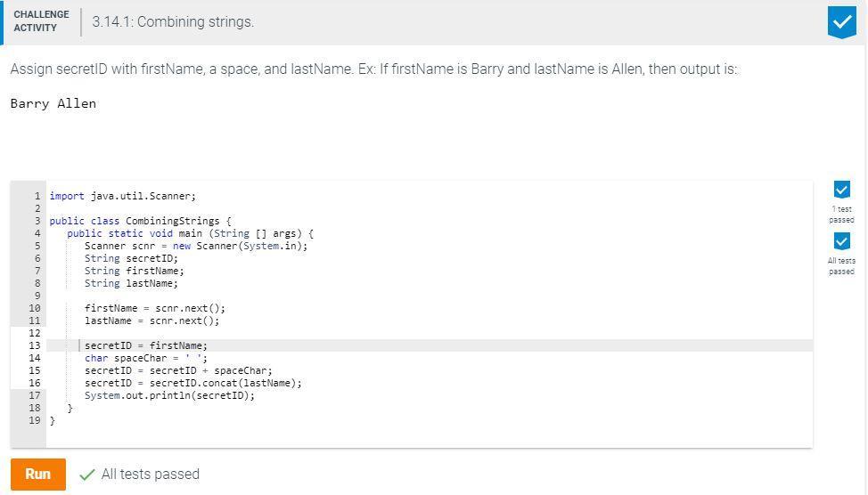868x495 pixels.
Task: Click line number 1 in the editor gutter
Action: coord(37,196)
